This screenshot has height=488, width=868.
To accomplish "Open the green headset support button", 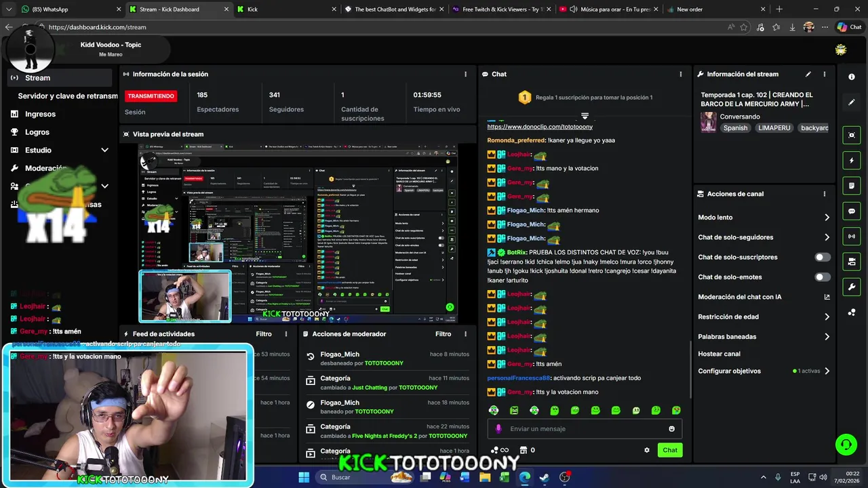I will [x=846, y=445].
